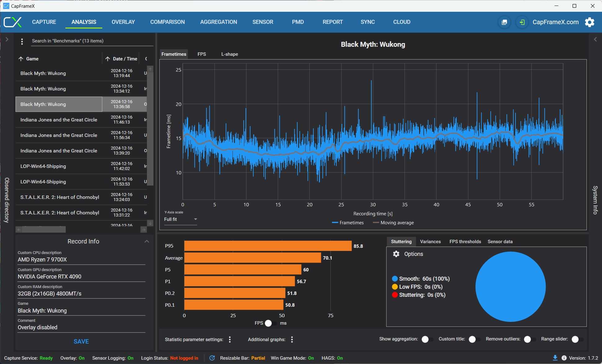The height and width of the screenshot is (364, 602).
Task: Go to the CAPTURE tab
Action: coord(44,22)
